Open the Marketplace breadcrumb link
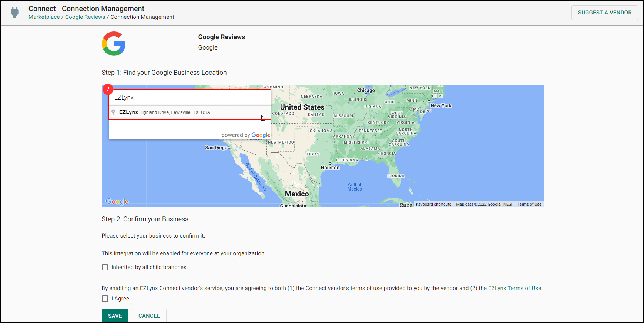Viewport: 644px width, 323px height. [x=44, y=17]
